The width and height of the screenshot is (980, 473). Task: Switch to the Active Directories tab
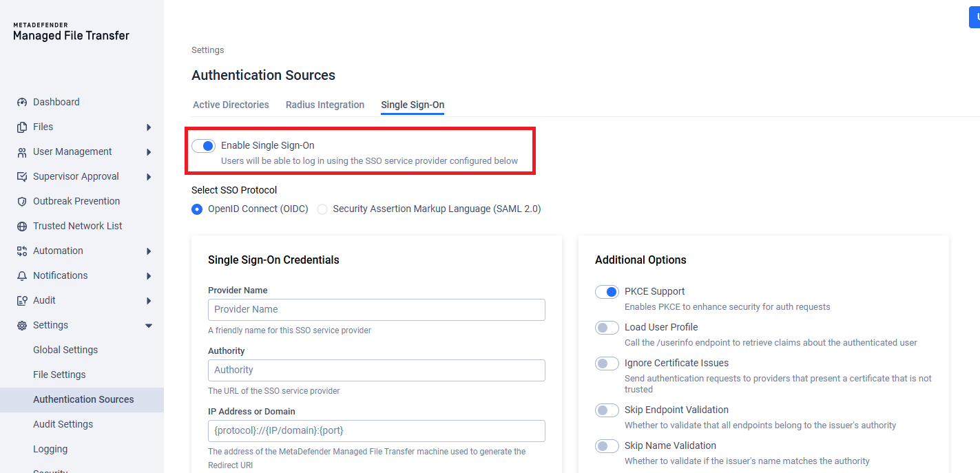click(x=231, y=105)
